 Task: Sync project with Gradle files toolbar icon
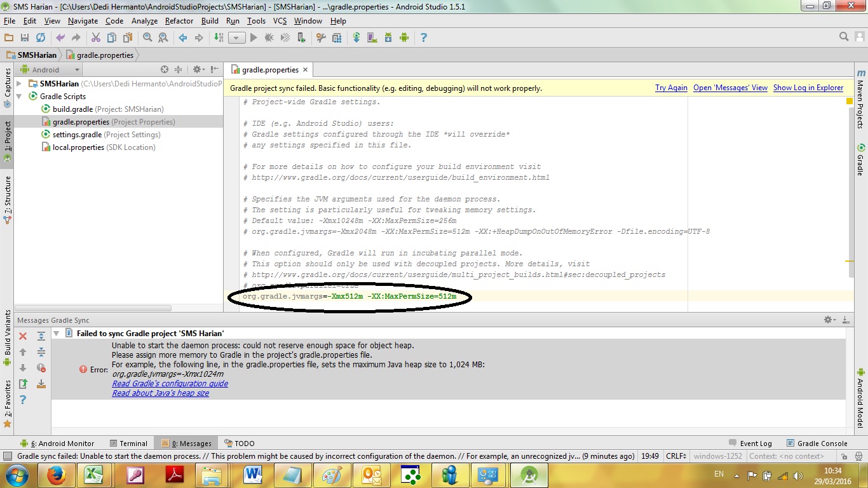coord(356,37)
